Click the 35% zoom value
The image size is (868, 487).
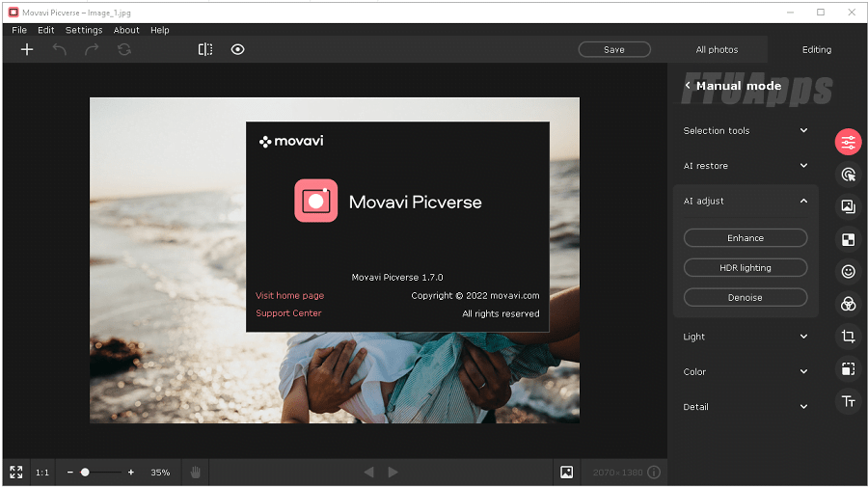click(160, 473)
